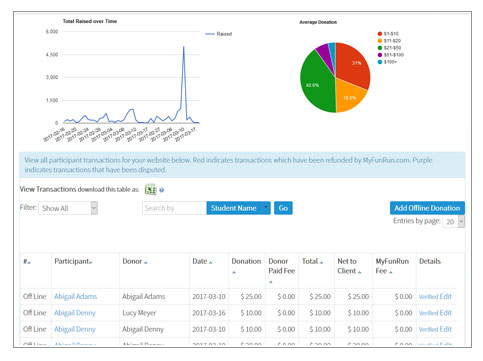Sort by Total column arrow
The image size is (483, 361).
(321, 263)
